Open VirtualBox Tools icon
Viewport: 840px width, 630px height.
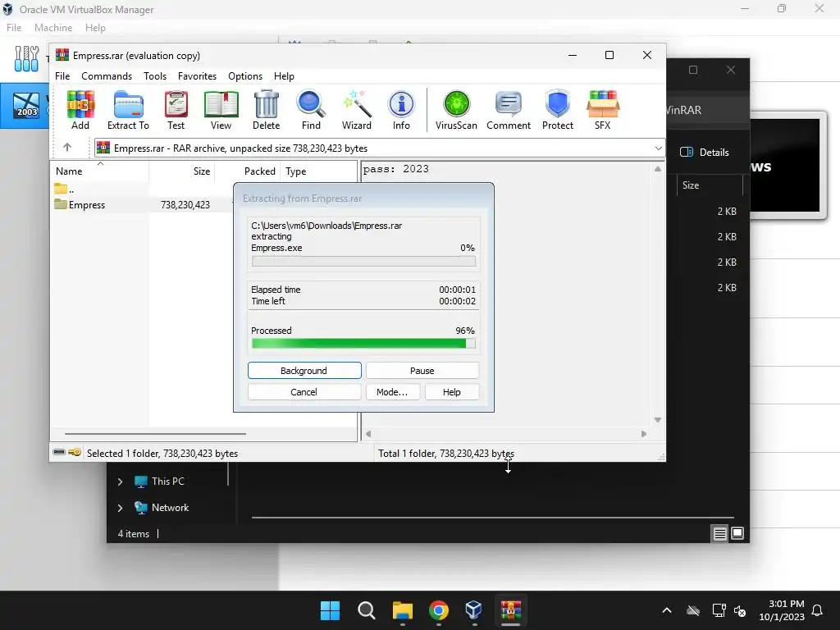point(26,58)
